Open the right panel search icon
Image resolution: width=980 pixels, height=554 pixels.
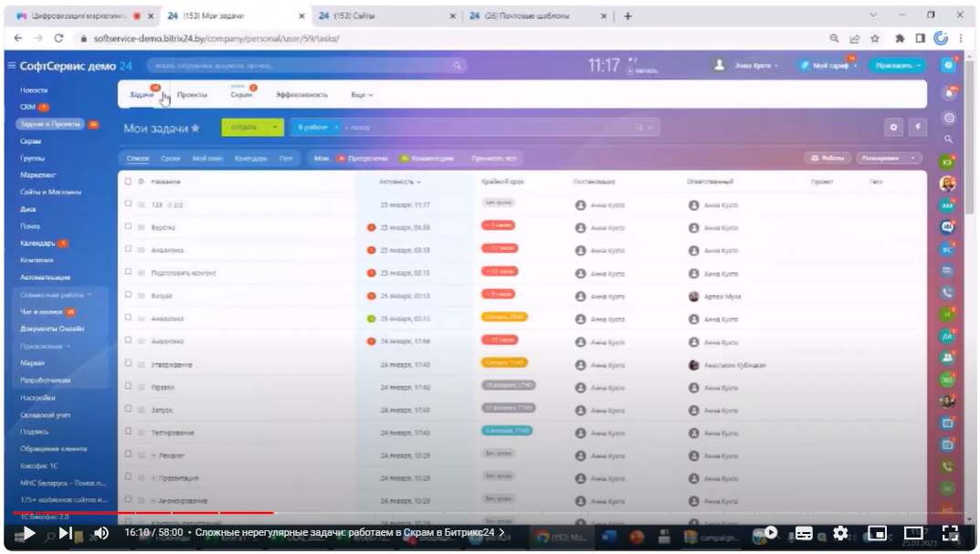click(948, 139)
